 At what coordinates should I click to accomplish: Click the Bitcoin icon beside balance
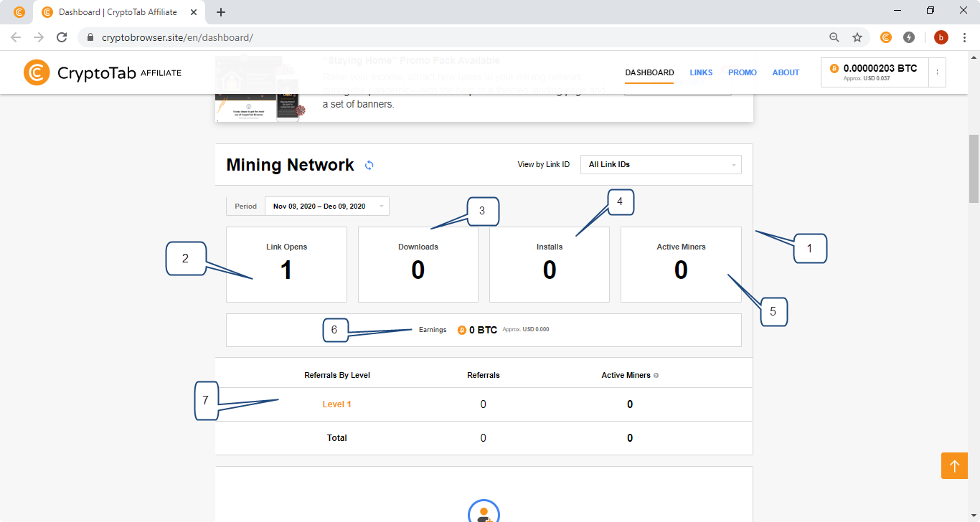(x=834, y=68)
